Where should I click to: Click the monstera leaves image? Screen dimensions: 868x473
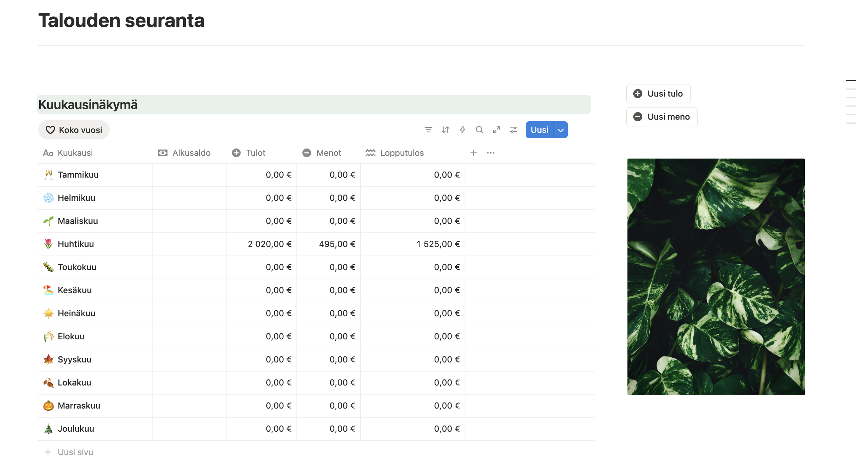tap(716, 277)
